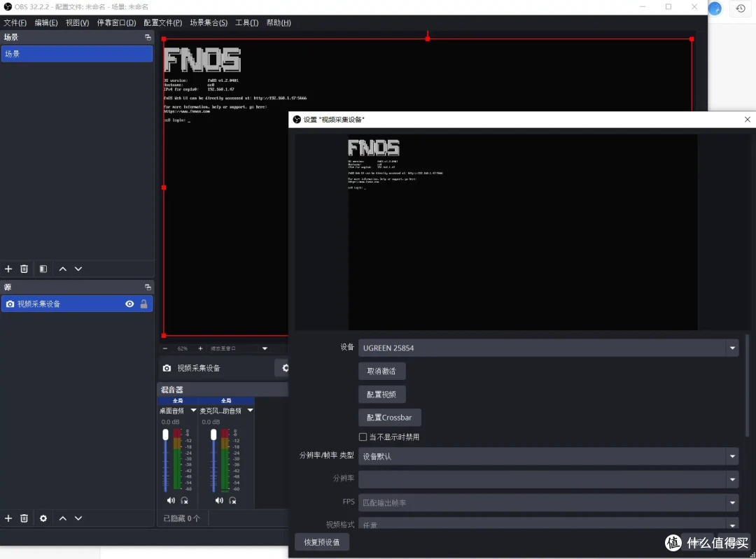Move scene up with arrow
Screen dimensions: 756x559
(x=63, y=269)
